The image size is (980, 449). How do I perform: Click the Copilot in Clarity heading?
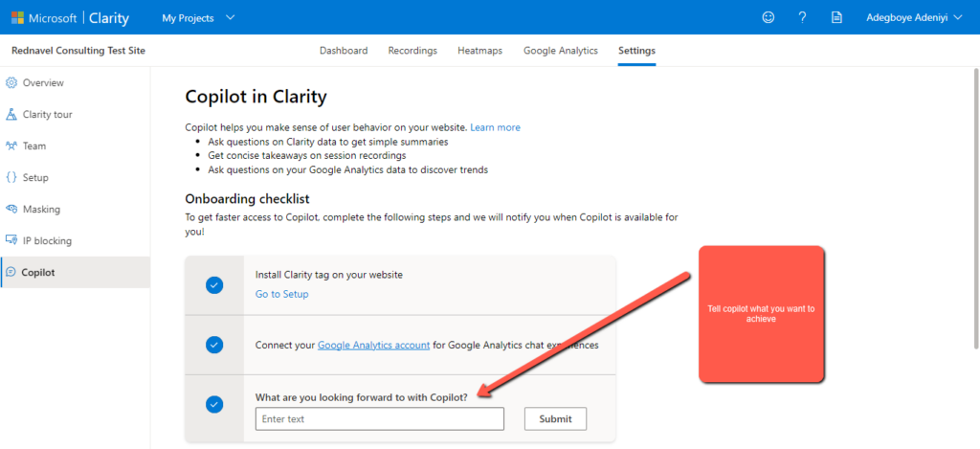[256, 97]
